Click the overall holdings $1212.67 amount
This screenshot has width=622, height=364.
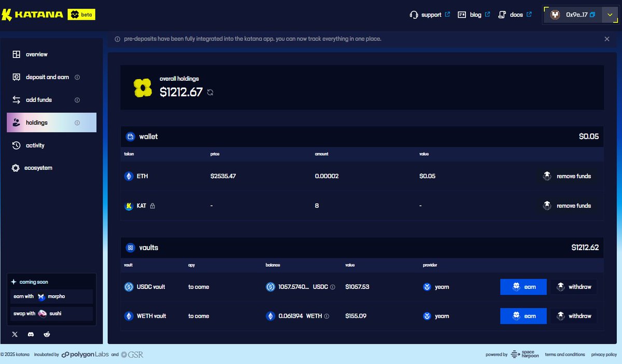(181, 92)
